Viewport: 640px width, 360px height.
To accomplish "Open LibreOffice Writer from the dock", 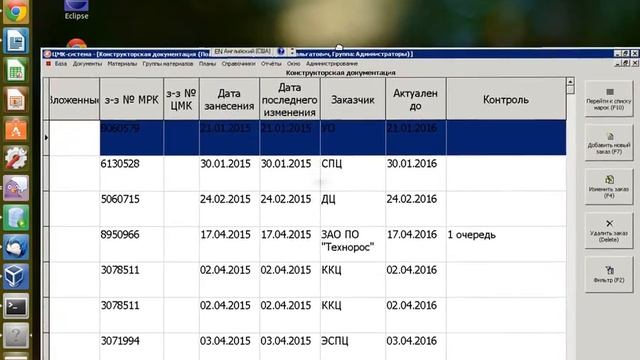I will click(16, 41).
